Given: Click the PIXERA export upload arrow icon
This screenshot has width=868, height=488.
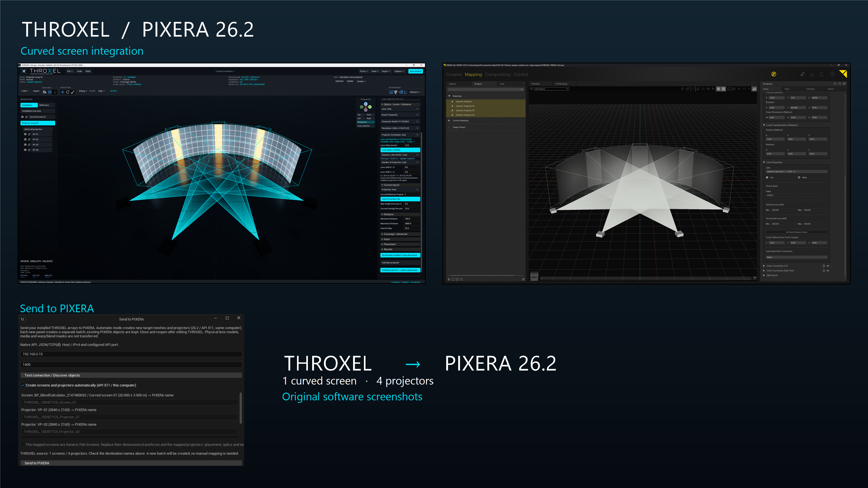Looking at the screenshot, I should click(x=821, y=74).
